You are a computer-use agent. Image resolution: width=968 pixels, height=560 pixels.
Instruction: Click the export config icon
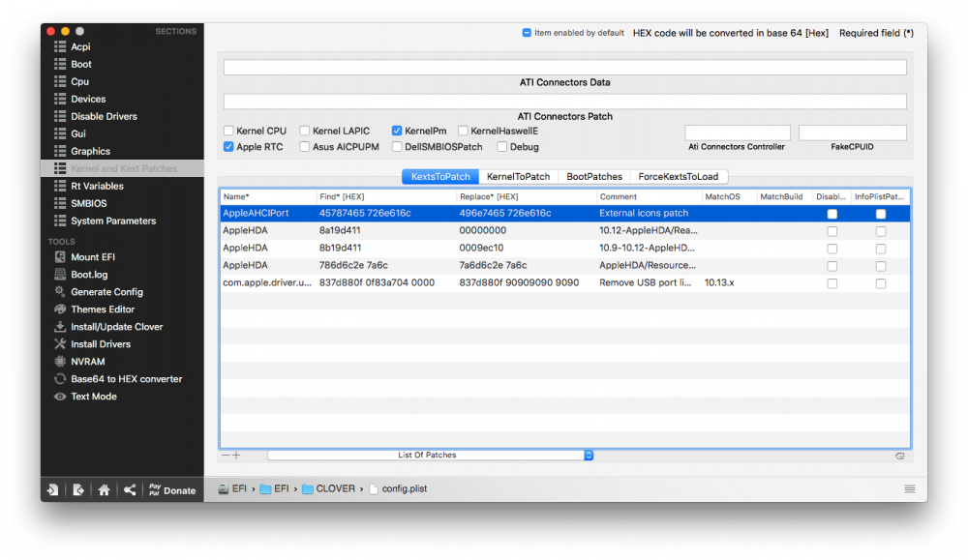click(x=78, y=489)
